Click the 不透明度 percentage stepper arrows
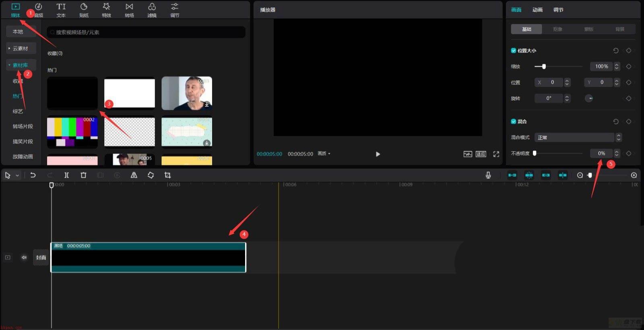Image resolution: width=644 pixels, height=330 pixels. tap(617, 153)
